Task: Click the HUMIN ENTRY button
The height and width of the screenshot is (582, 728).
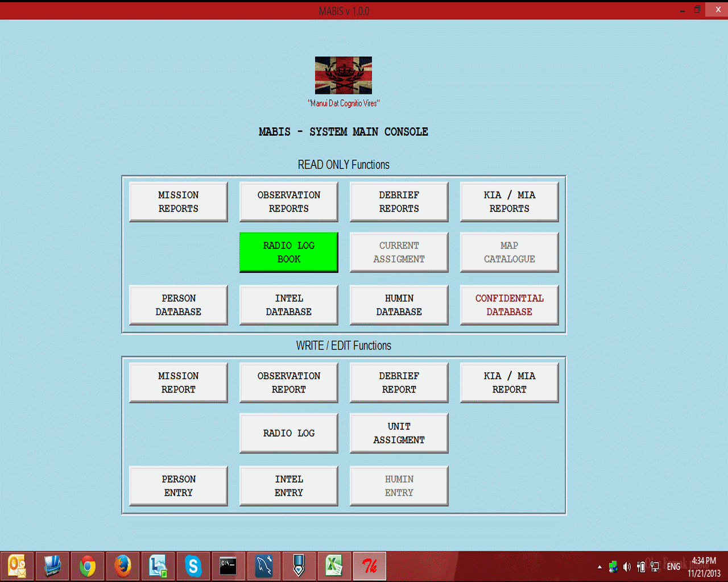Action: [399, 486]
